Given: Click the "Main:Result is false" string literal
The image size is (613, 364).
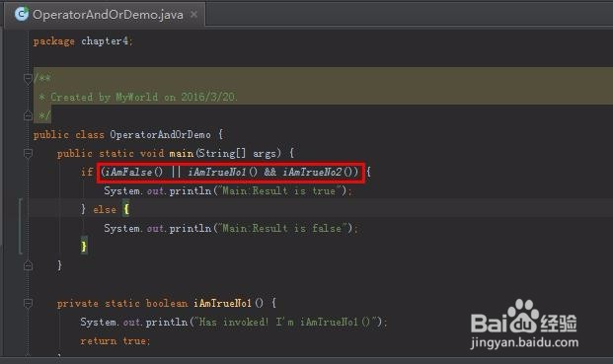Looking at the screenshot, I should [282, 229].
